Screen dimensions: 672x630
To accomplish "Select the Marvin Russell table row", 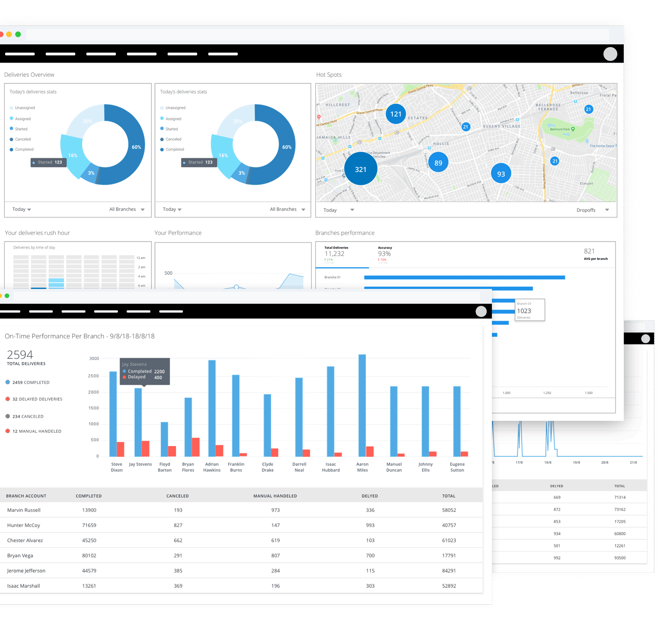I will click(241, 510).
